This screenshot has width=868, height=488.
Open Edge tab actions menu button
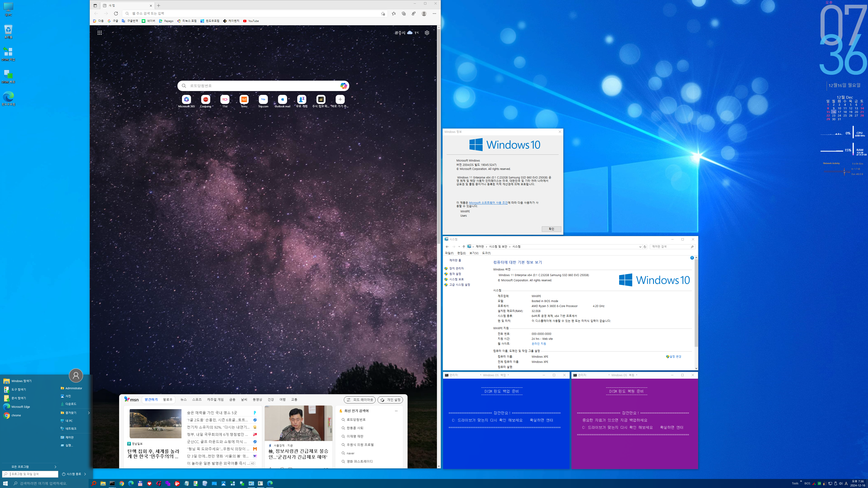(95, 5)
